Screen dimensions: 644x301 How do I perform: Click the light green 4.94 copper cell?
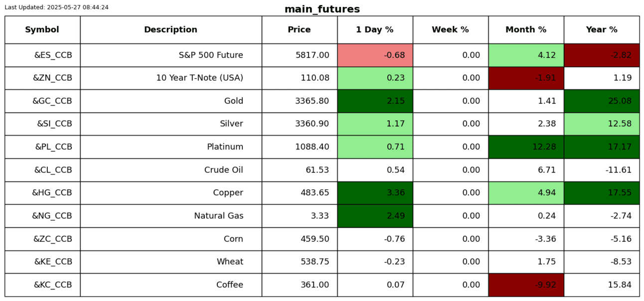(x=526, y=193)
